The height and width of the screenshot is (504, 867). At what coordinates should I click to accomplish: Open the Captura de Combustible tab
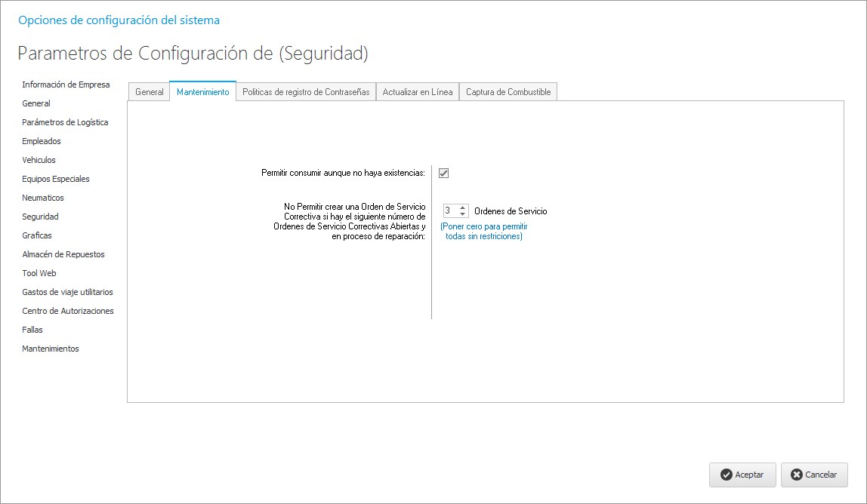click(x=508, y=92)
